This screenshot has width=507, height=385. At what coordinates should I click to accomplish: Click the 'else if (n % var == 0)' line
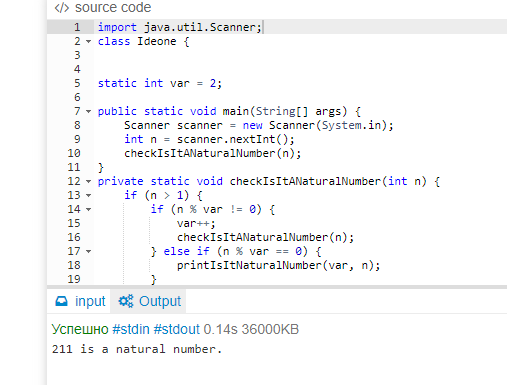tap(236, 251)
